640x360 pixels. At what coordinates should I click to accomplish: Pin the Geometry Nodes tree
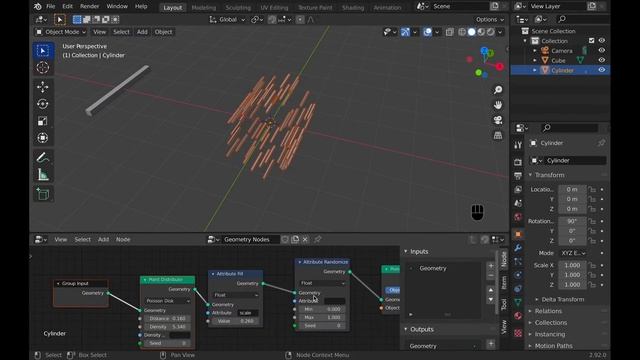point(318,240)
